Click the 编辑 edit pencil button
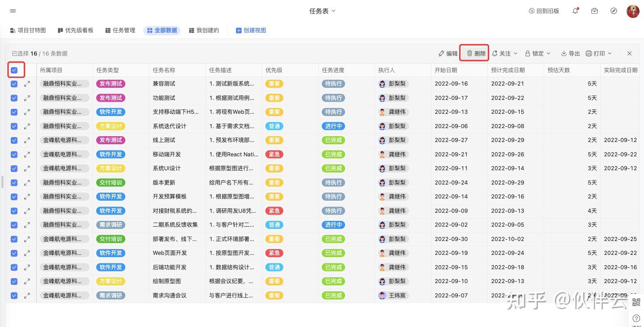 tap(448, 53)
